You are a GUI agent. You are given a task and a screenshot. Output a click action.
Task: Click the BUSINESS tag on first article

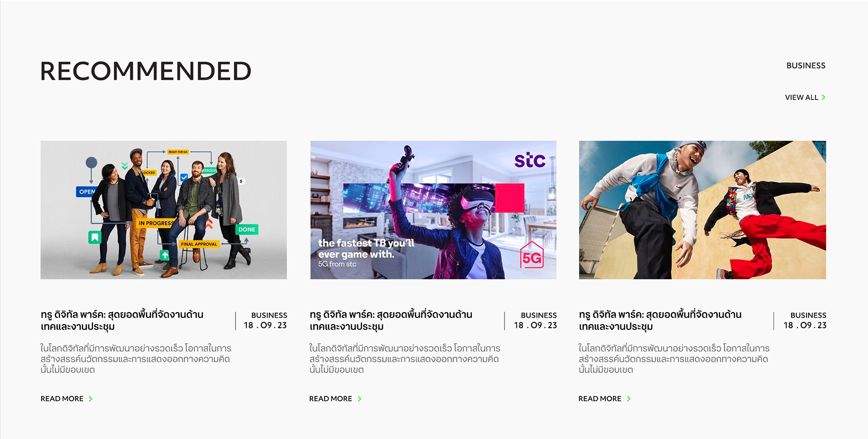269,315
